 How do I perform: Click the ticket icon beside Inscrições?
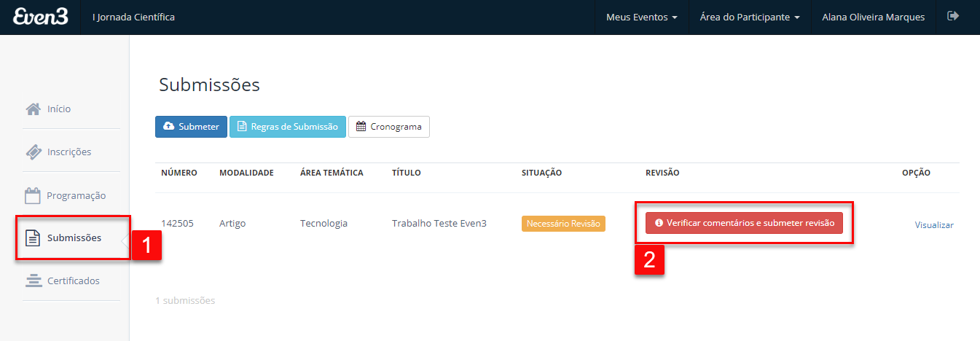[x=33, y=152]
